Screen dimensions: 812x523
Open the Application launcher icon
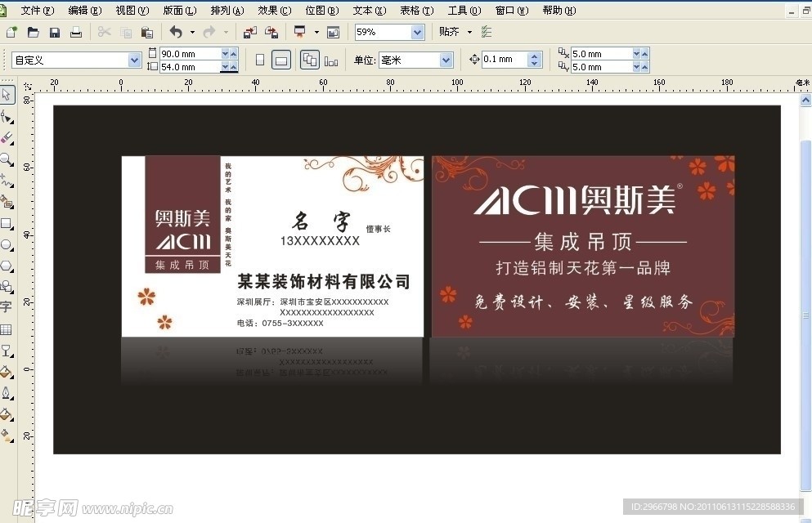[x=300, y=32]
